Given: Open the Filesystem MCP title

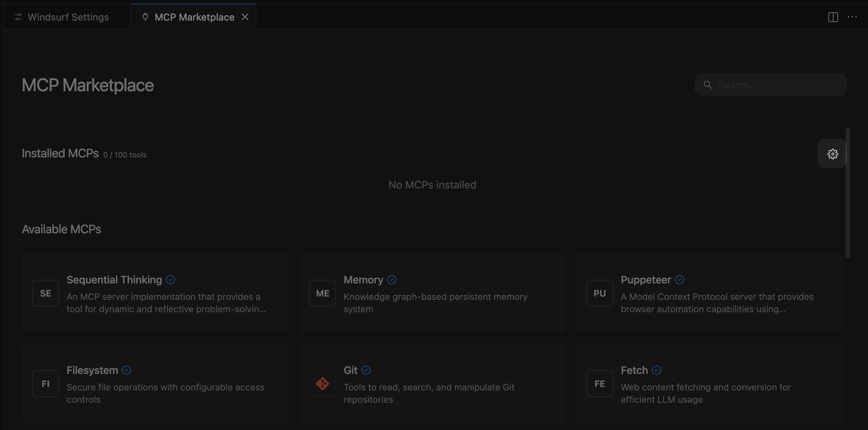Looking at the screenshot, I should click(x=92, y=370).
